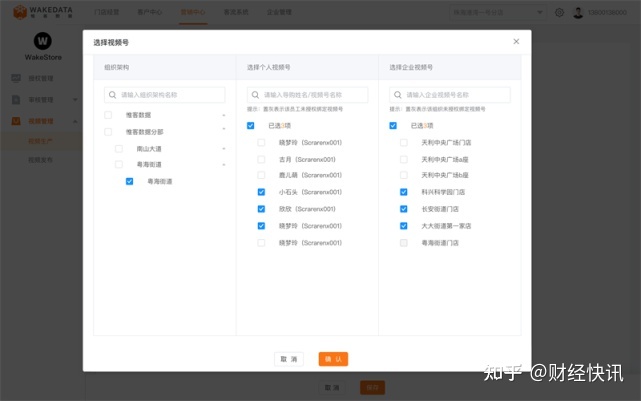Open 视频发布 in the sidebar

(x=40, y=160)
